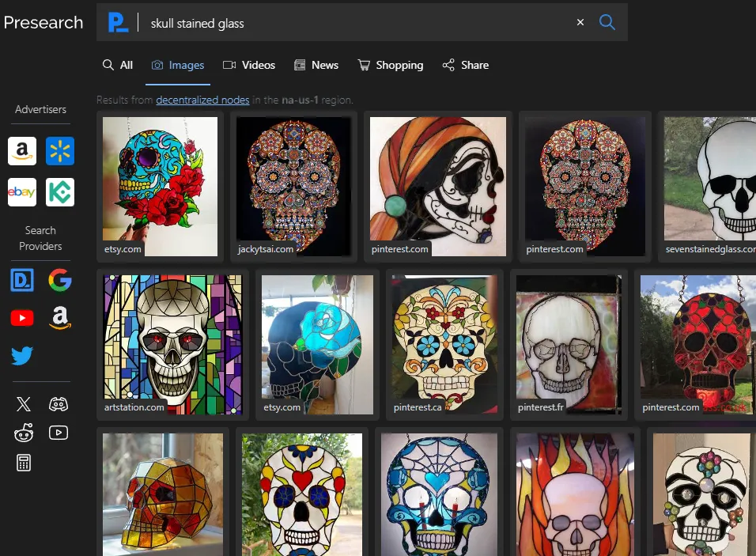Open the video player icon in sidebar

(59, 433)
